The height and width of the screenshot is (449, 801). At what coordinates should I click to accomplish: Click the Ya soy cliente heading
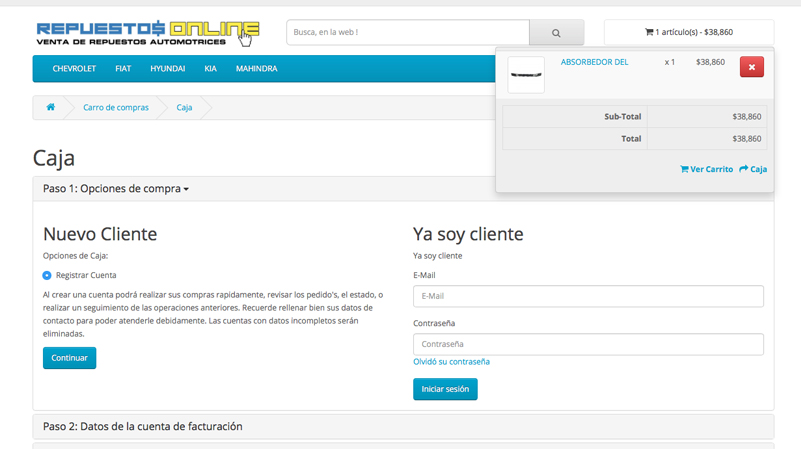[x=468, y=234]
